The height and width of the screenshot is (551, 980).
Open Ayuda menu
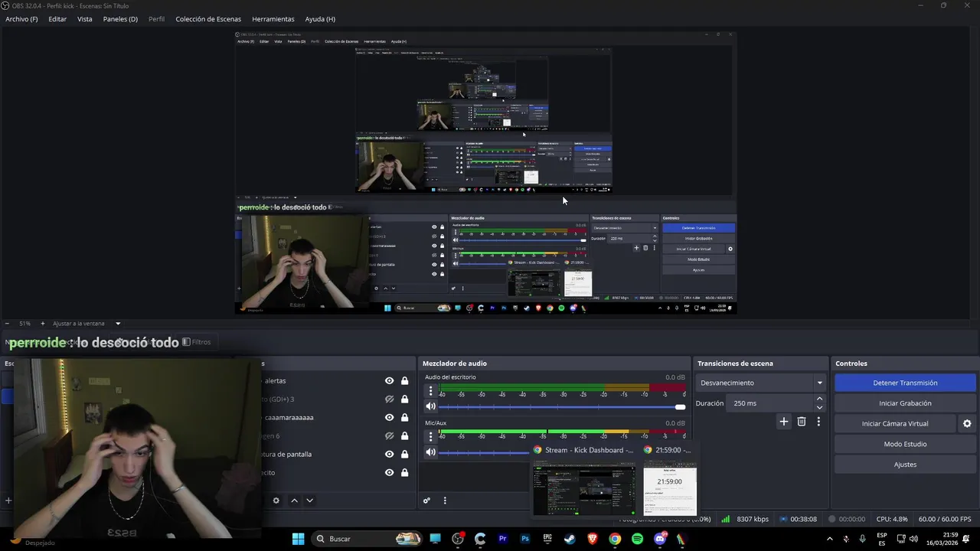tap(320, 19)
